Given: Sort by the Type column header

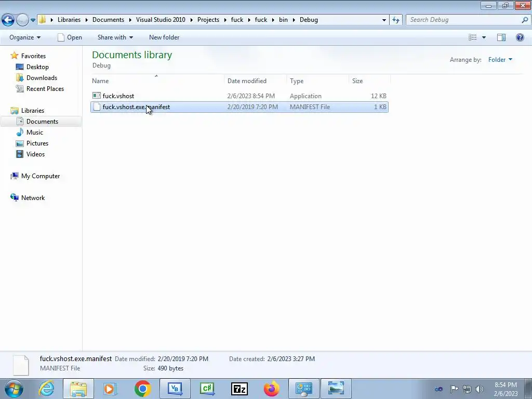Looking at the screenshot, I should click(317, 81).
